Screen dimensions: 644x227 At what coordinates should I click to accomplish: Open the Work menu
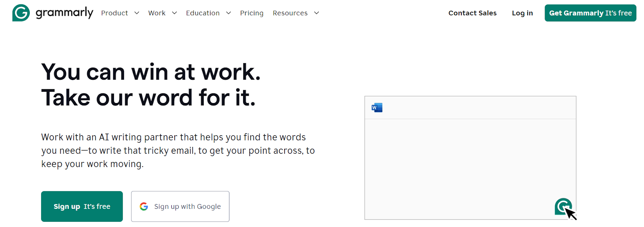click(157, 13)
